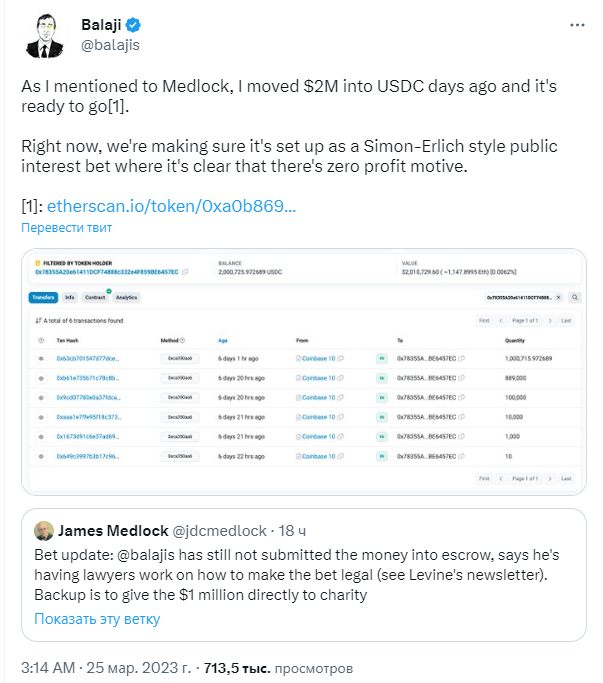Click the tweet timestamp 3:14 AM
Image resolution: width=603 pixels, height=683 pixels.
pyautogui.click(x=48, y=668)
